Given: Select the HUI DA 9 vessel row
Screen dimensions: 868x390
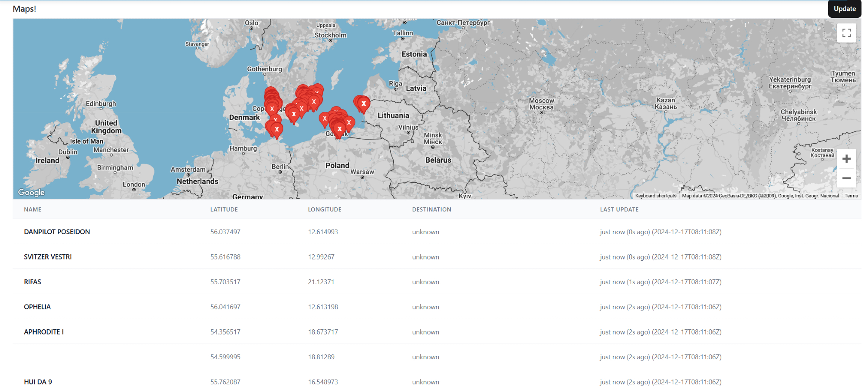Looking at the screenshot, I should (38, 382).
